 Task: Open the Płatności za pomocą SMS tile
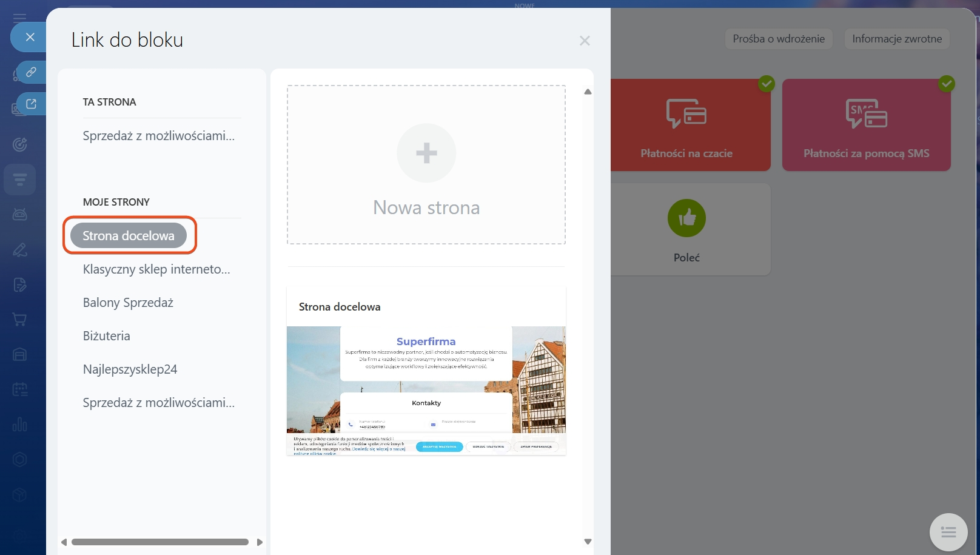click(866, 125)
